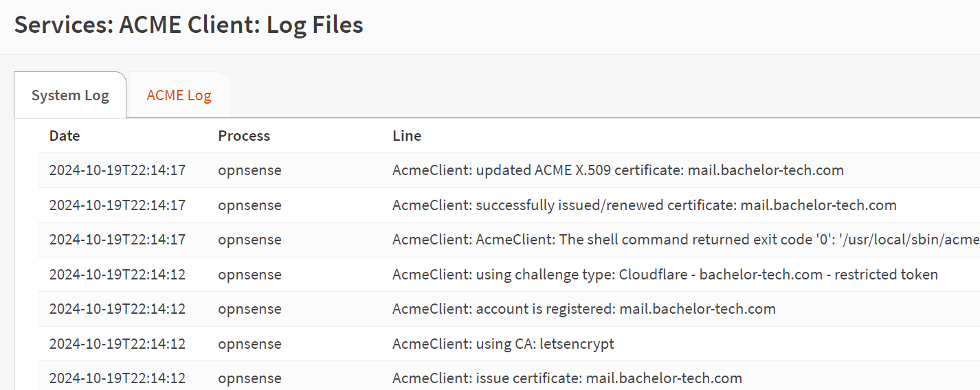
Task: Click the opnsense process in the first row
Action: (249, 170)
